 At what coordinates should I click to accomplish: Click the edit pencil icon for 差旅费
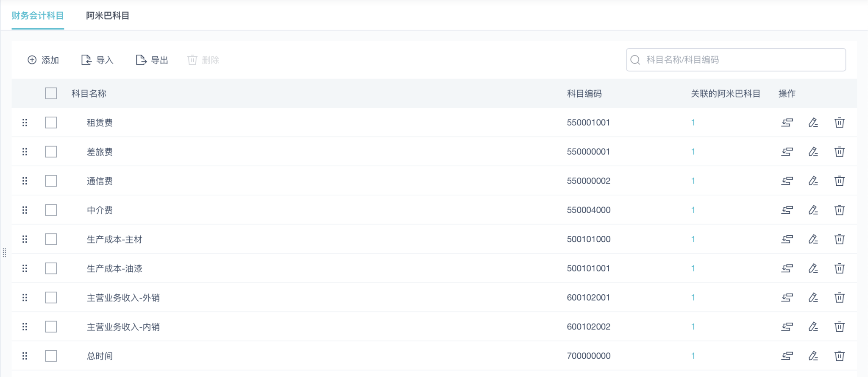(x=813, y=152)
